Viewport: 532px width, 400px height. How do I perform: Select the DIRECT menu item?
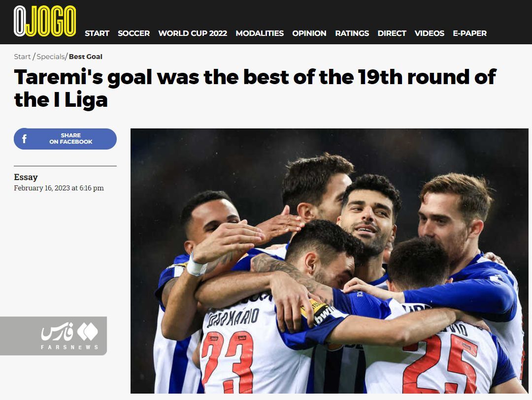pyautogui.click(x=392, y=33)
